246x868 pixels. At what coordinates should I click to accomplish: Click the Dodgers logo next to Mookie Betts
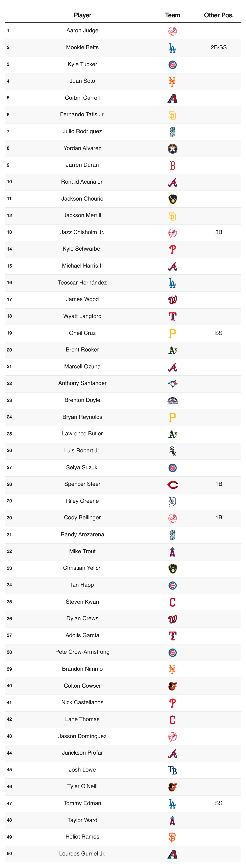(x=172, y=48)
